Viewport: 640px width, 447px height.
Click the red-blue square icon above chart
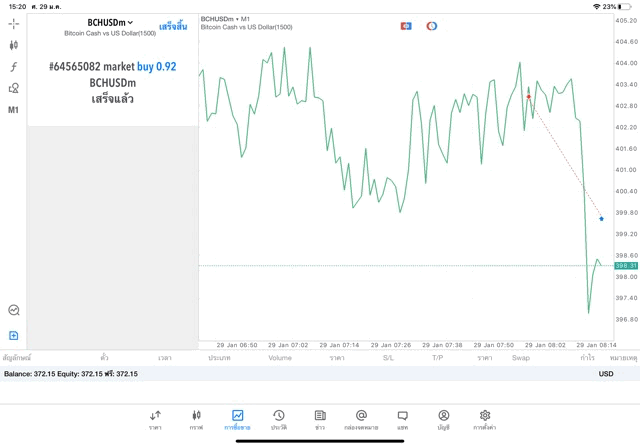click(x=406, y=26)
